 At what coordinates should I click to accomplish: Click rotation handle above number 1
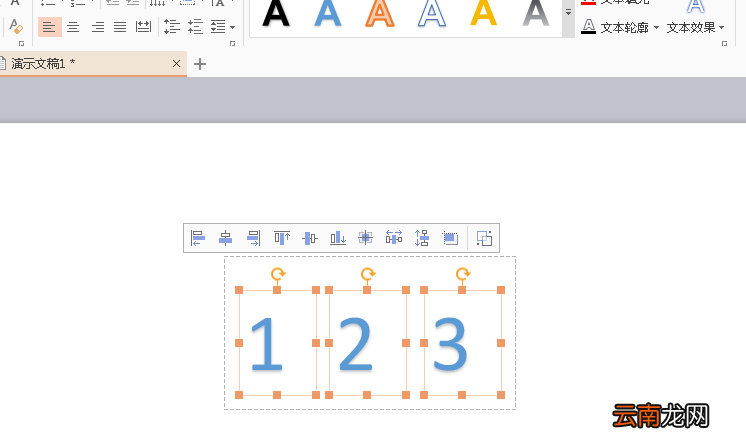(278, 274)
